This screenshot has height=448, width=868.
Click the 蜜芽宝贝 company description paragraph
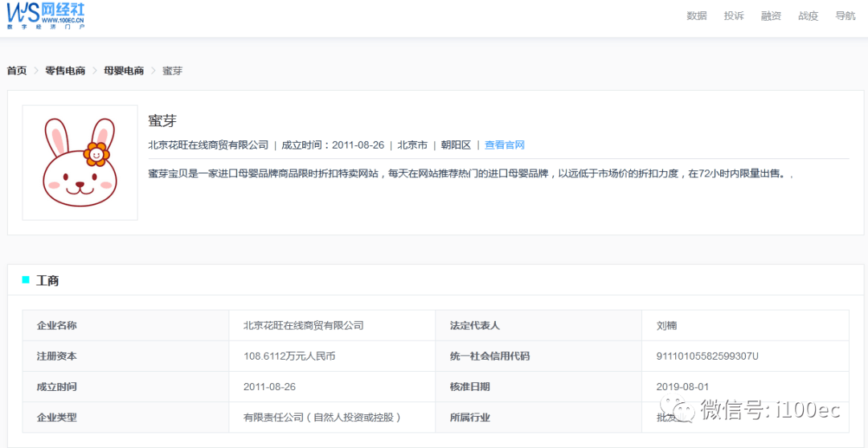(x=471, y=173)
